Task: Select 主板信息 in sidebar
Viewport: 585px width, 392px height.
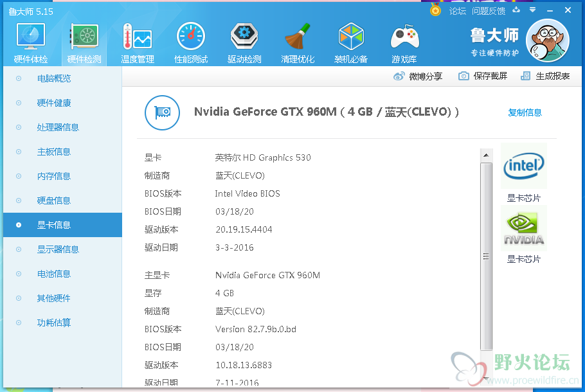Action: coord(63,152)
